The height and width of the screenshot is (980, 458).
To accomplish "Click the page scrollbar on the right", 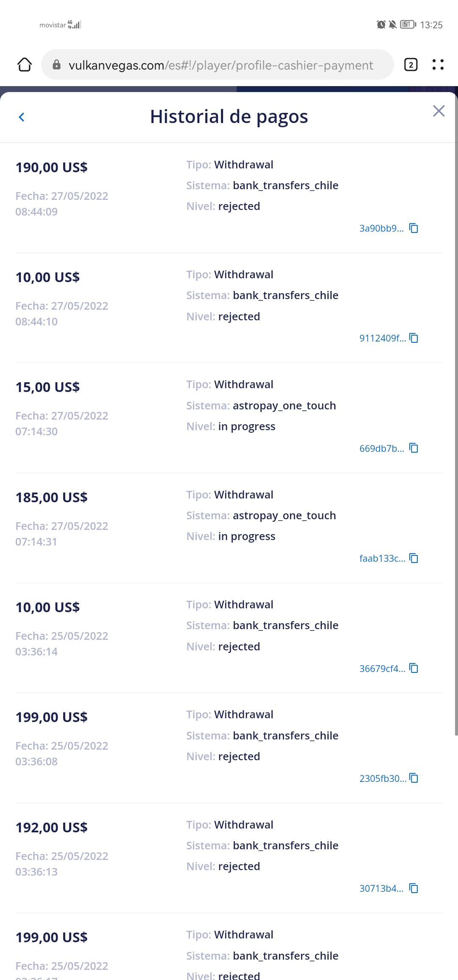I will click(456, 424).
